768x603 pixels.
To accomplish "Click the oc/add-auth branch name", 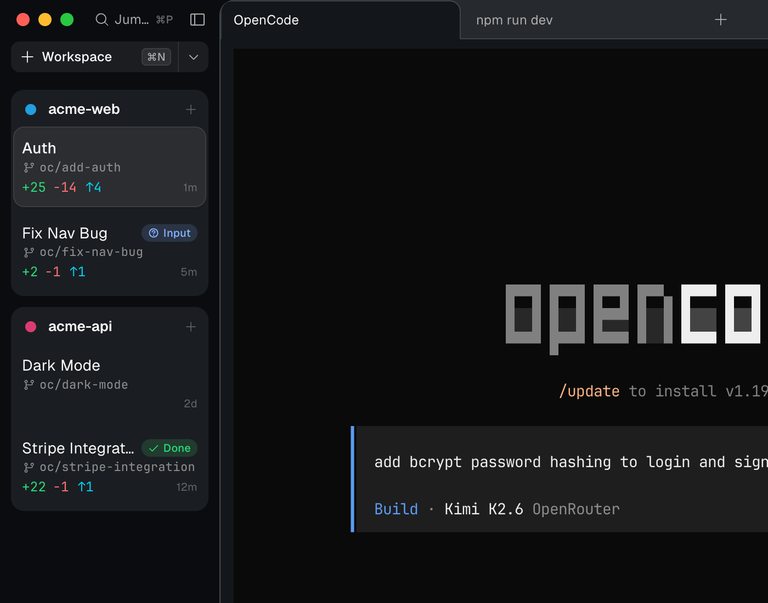I will pyautogui.click(x=80, y=168).
